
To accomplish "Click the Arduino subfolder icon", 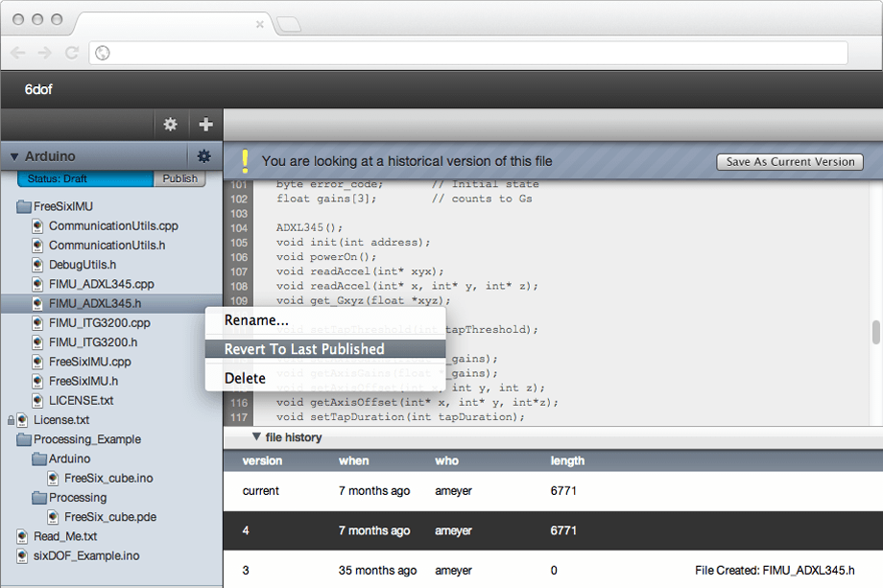I will pyautogui.click(x=39, y=459).
